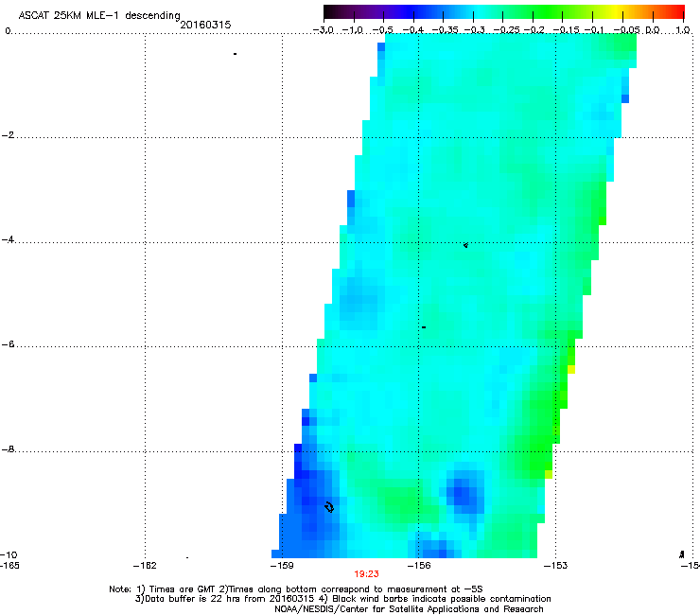Screen dimensions: 700x615
Task: Select the color bar label -0.35
Action: 446,30
